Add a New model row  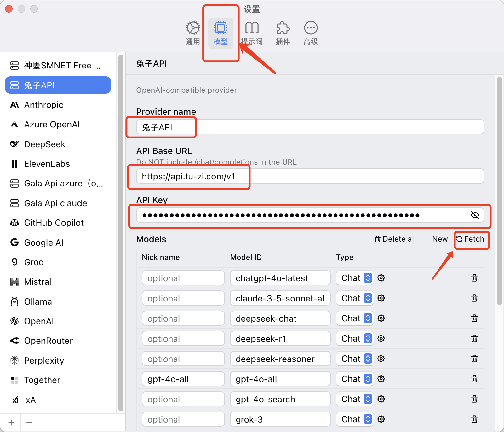coord(436,239)
